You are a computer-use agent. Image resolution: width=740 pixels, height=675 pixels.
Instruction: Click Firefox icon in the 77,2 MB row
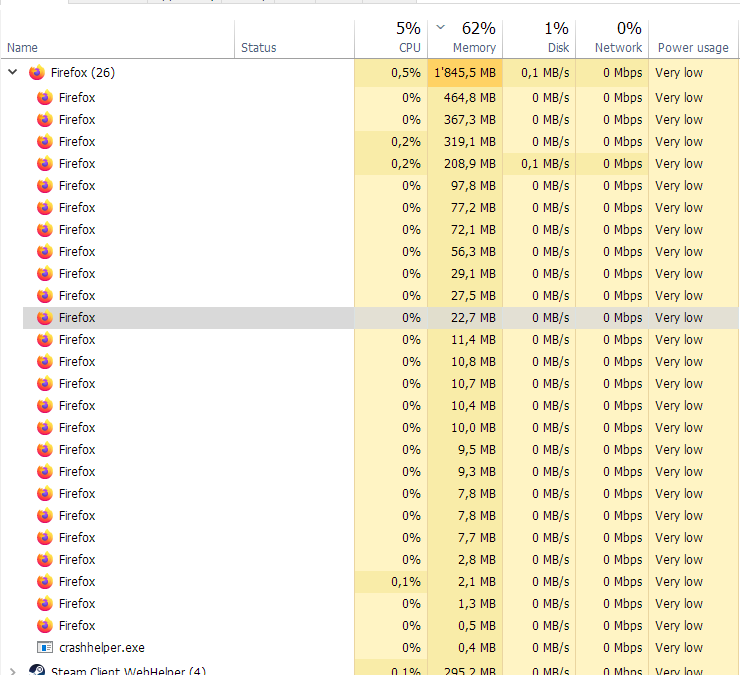45,208
